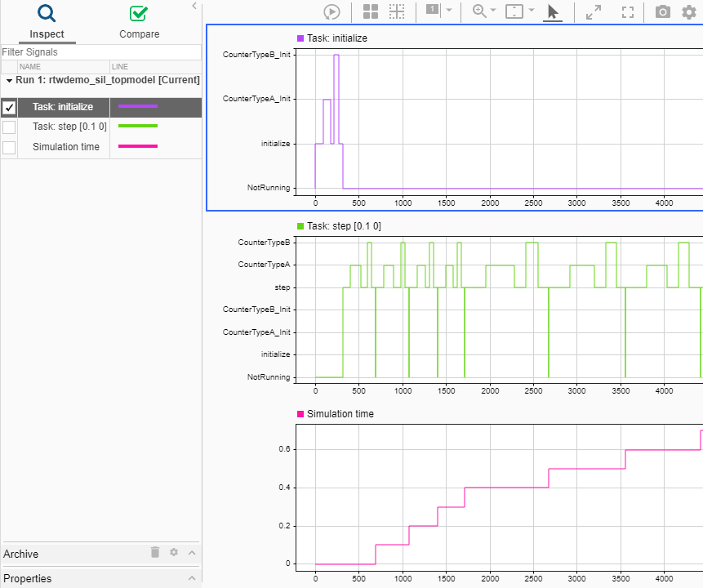Uncheck the Task: initialize signal checkbox

pos(9,107)
